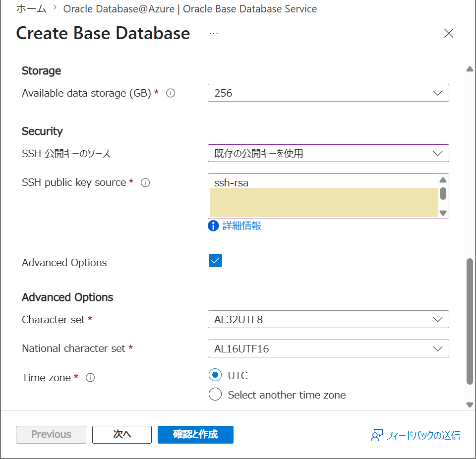Close the Create Base Database pane
This screenshot has width=476, height=459.
tap(448, 33)
